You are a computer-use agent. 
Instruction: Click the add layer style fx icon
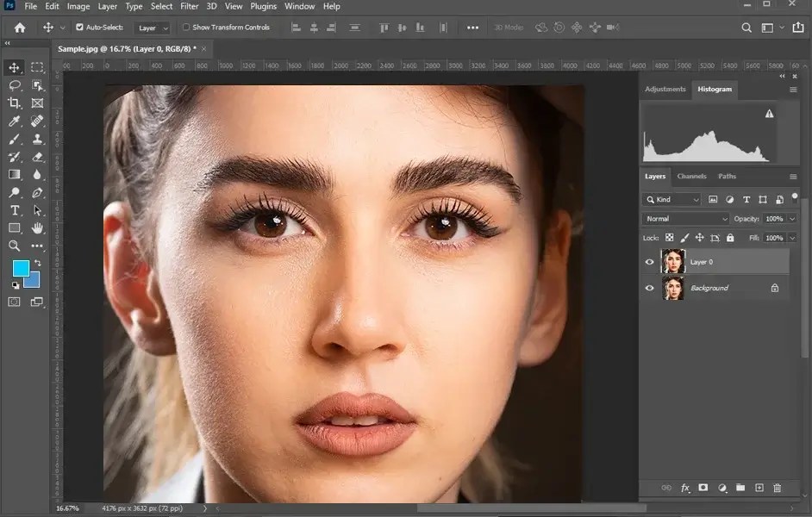[x=684, y=488]
